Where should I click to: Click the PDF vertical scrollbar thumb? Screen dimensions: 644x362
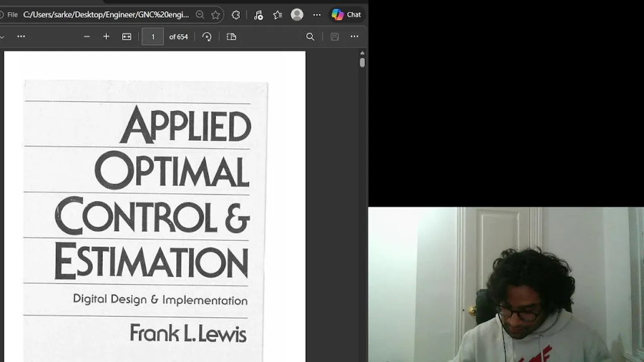coord(362,62)
